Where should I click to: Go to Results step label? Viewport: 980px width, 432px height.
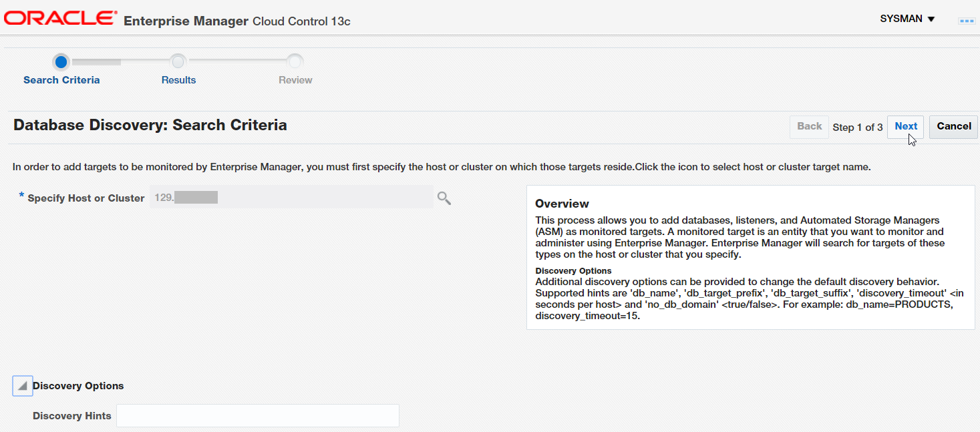178,80
